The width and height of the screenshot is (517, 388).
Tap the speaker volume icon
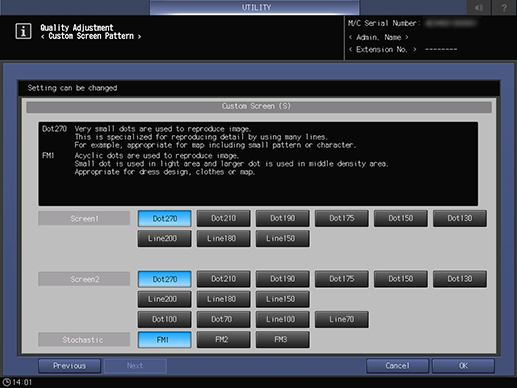click(479, 7)
